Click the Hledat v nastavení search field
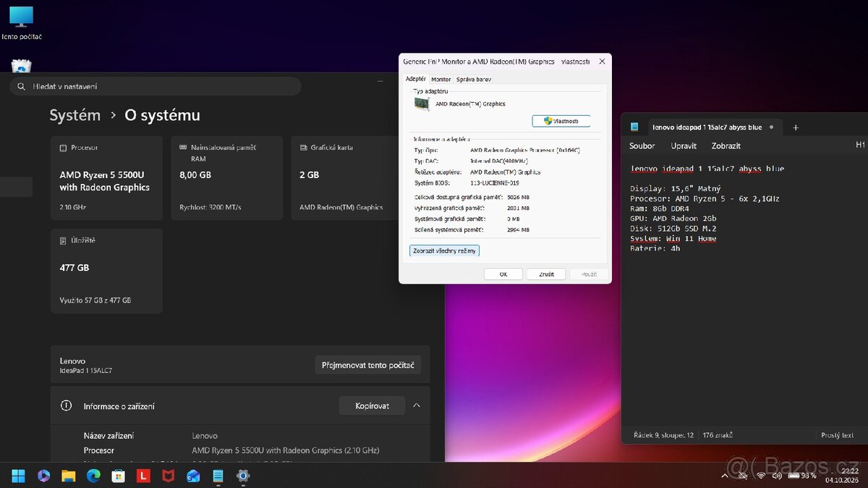This screenshot has width=868, height=488. point(156,86)
